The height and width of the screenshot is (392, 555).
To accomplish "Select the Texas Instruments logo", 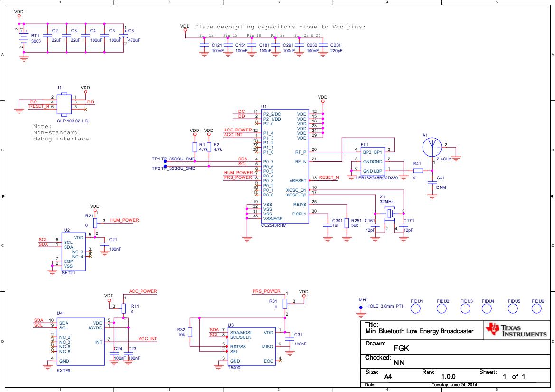I will [x=516, y=330].
